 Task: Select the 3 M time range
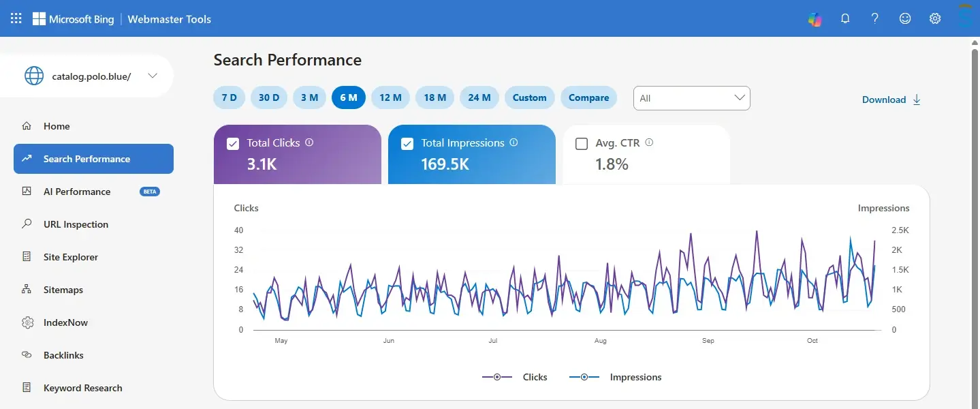point(309,97)
